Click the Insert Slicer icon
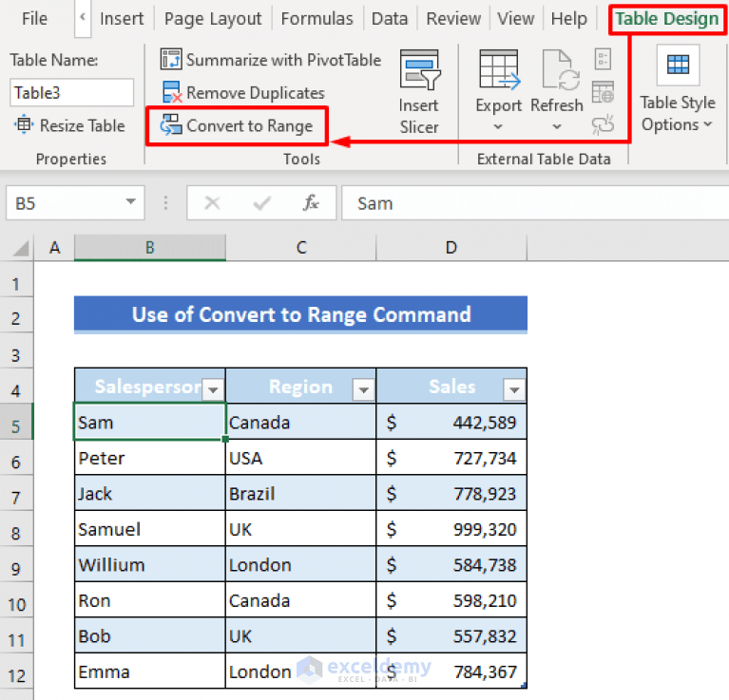 coord(420,70)
